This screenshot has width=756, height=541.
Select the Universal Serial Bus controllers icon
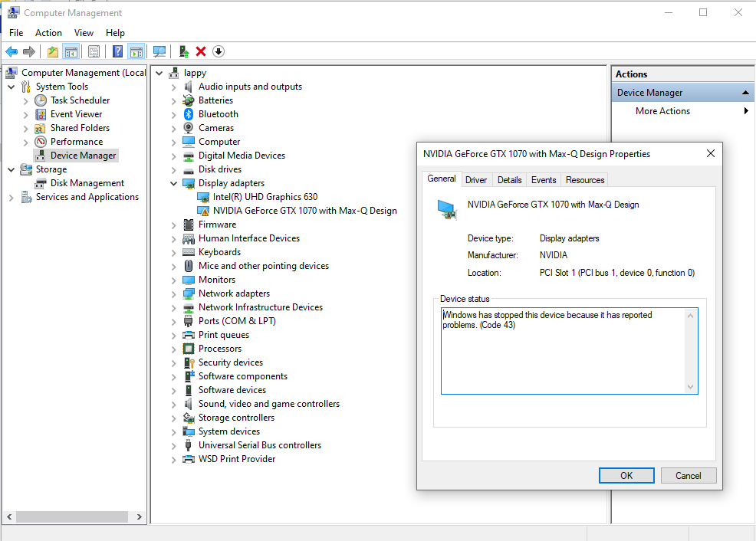189,445
